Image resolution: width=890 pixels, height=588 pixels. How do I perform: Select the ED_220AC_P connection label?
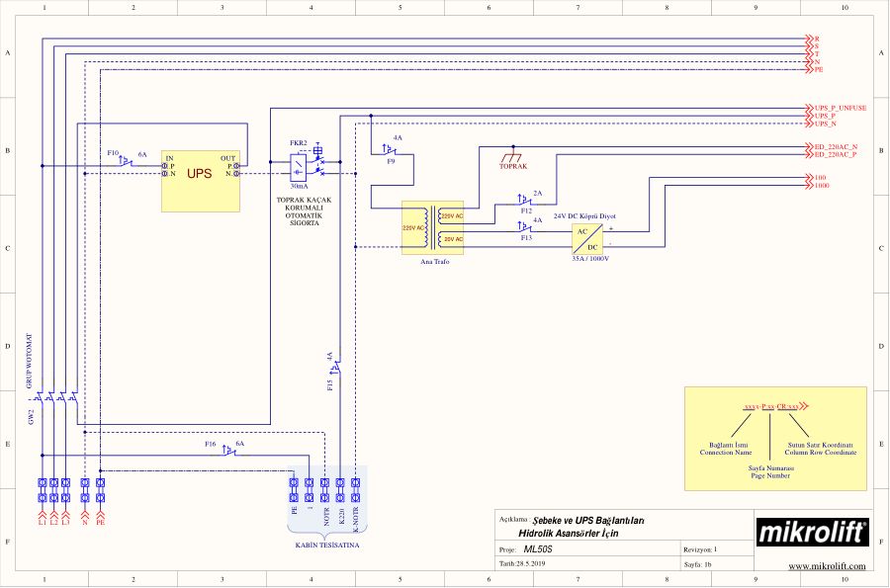(836, 154)
